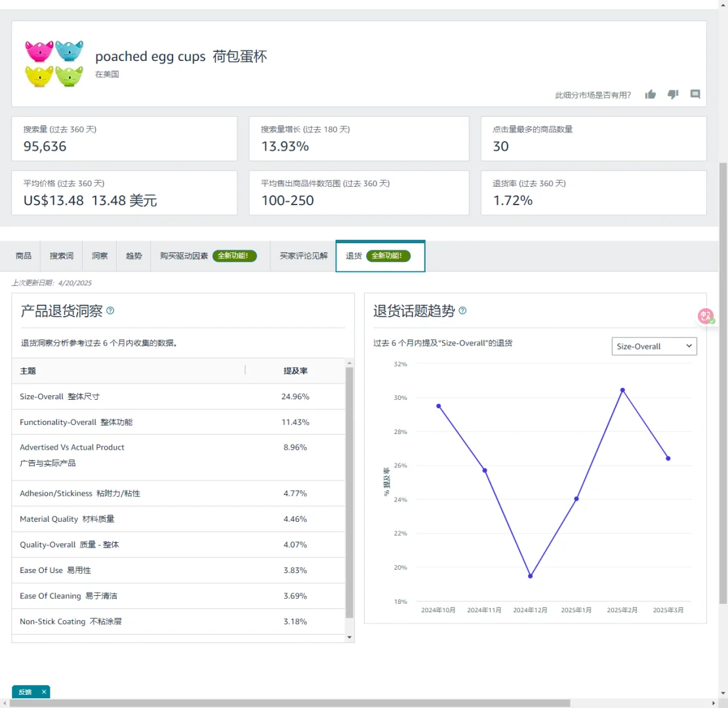Screen dimensions: 728x708
Task: Click the thumbs-up icon for this niche
Action: [x=651, y=94]
